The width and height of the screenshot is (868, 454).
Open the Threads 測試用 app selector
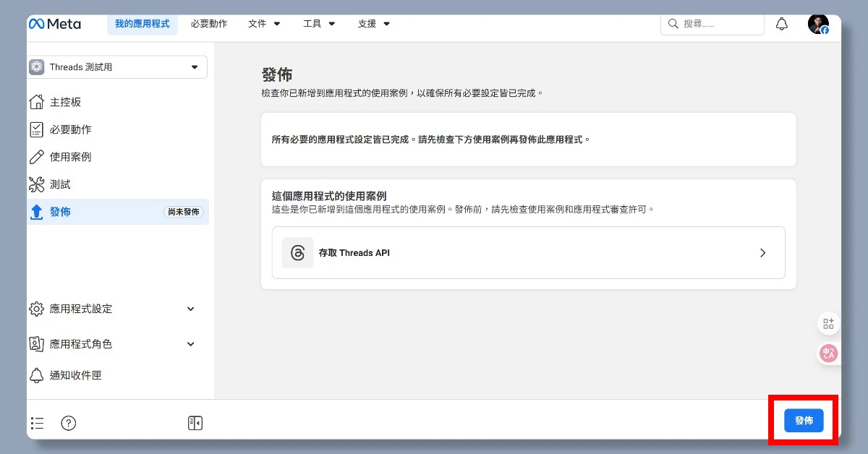point(117,67)
